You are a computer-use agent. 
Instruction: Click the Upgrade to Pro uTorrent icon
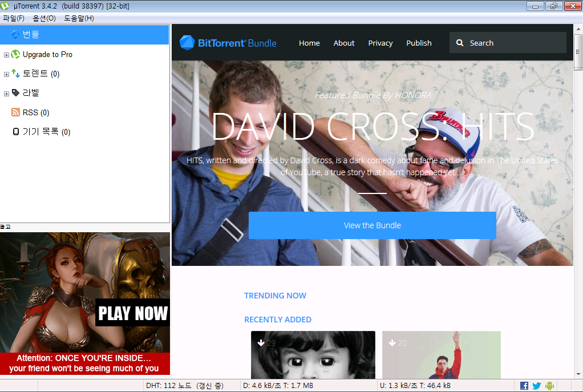click(x=15, y=54)
